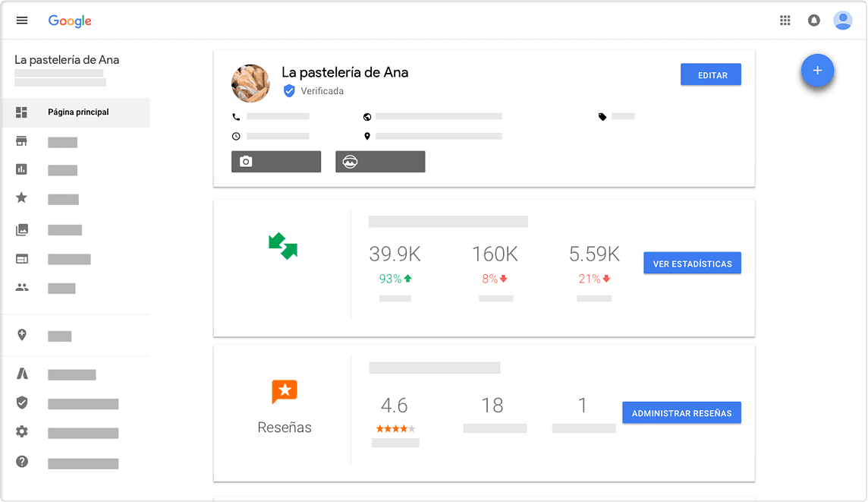Image resolution: width=868 pixels, height=502 pixels.
Task: Click the EDITAR button
Action: (x=711, y=74)
